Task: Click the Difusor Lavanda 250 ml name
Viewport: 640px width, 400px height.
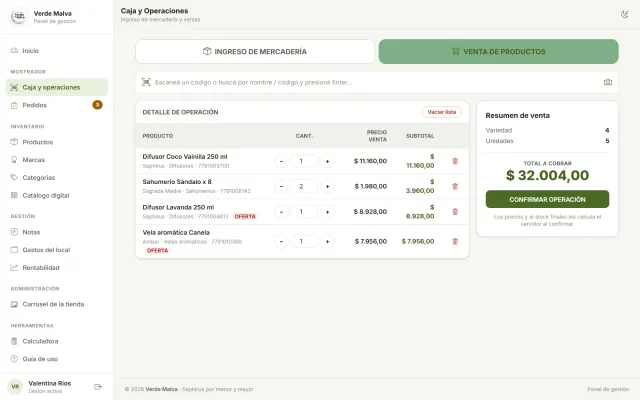Action: point(178,207)
